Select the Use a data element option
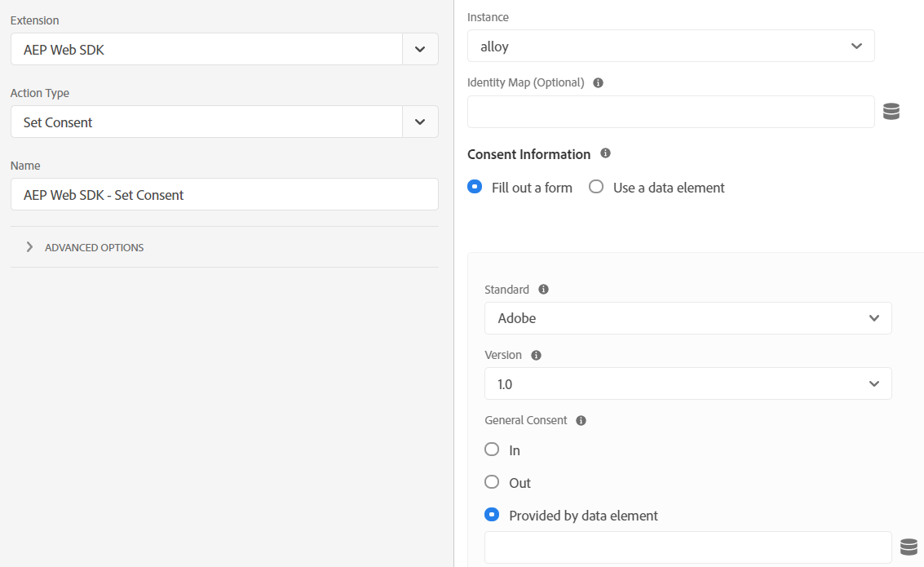 pos(596,187)
